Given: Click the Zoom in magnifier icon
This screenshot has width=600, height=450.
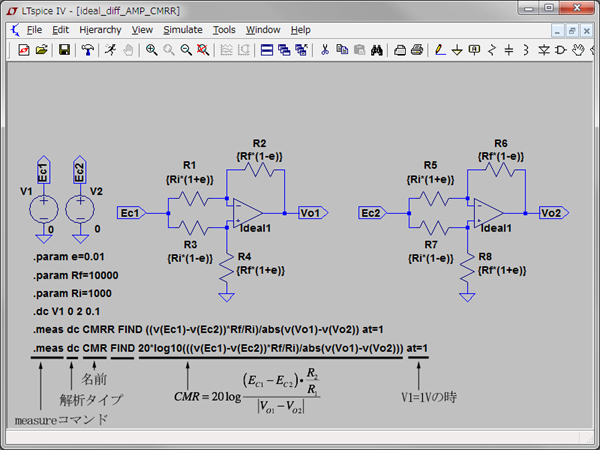Looking at the screenshot, I should click(x=151, y=49).
